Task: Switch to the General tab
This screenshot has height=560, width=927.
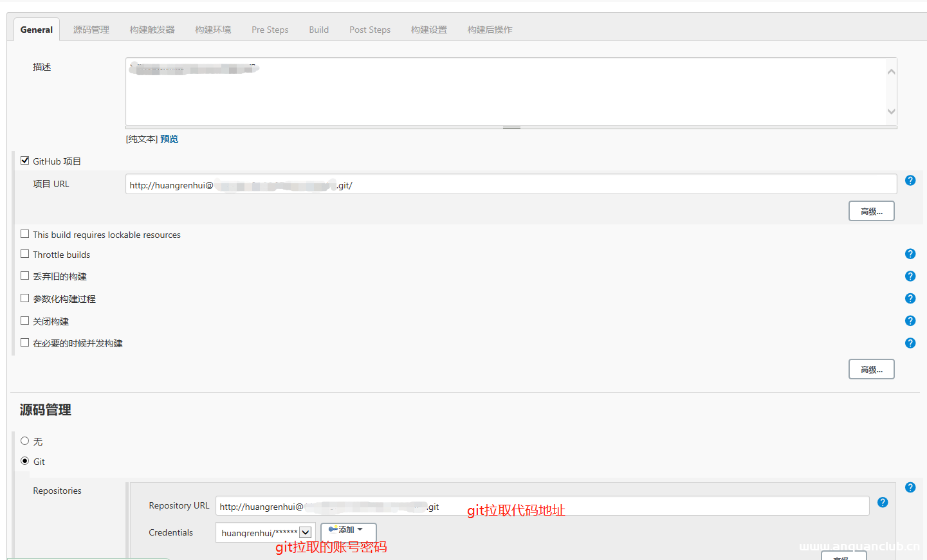Action: pyautogui.click(x=37, y=30)
